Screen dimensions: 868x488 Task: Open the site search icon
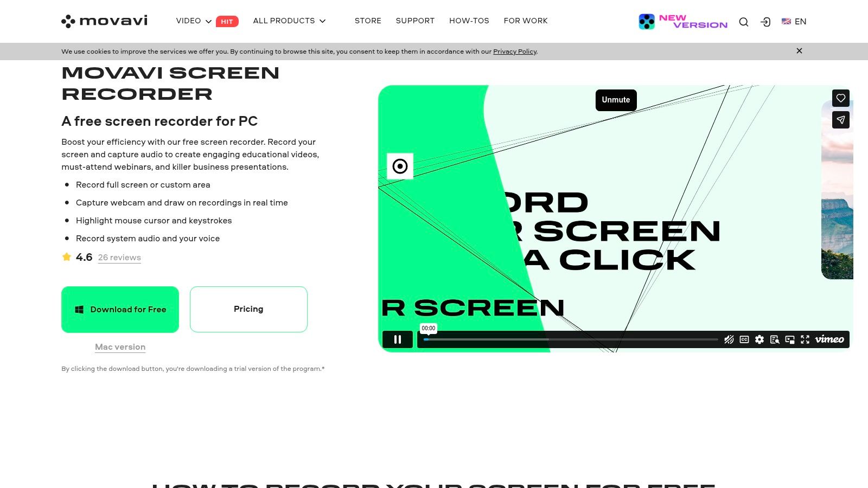point(744,22)
